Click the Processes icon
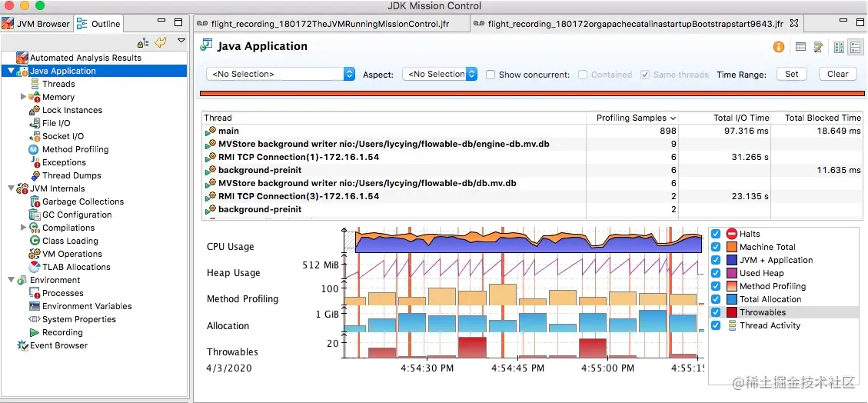868x403 pixels. (35, 293)
